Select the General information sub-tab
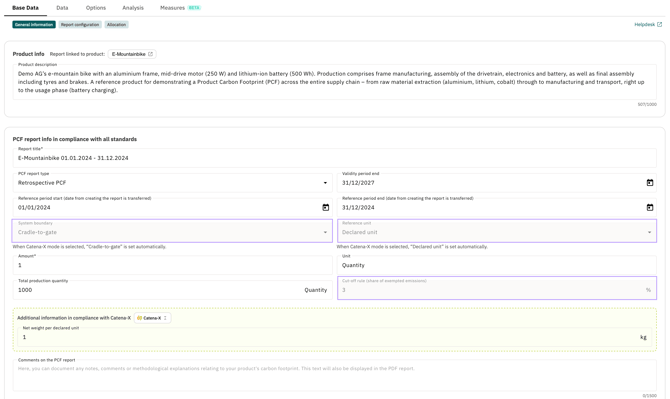670x399 pixels. point(34,25)
